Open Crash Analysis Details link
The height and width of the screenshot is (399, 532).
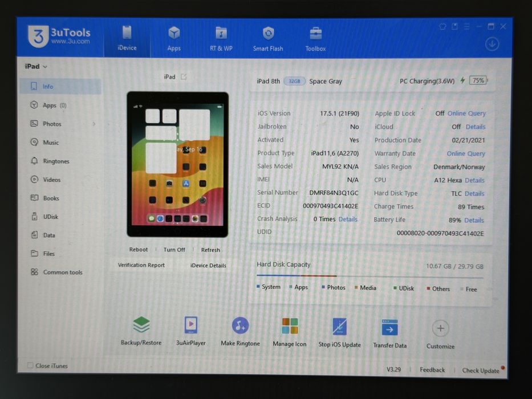coord(348,219)
